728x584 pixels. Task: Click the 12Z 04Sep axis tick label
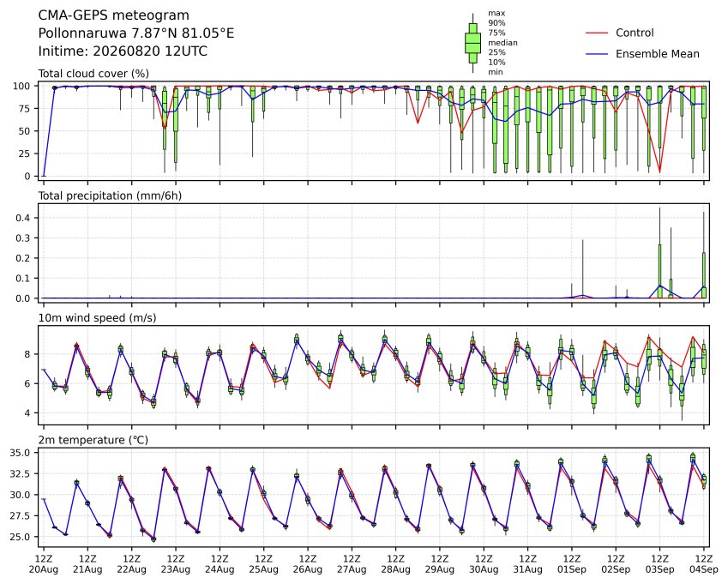pos(703,564)
